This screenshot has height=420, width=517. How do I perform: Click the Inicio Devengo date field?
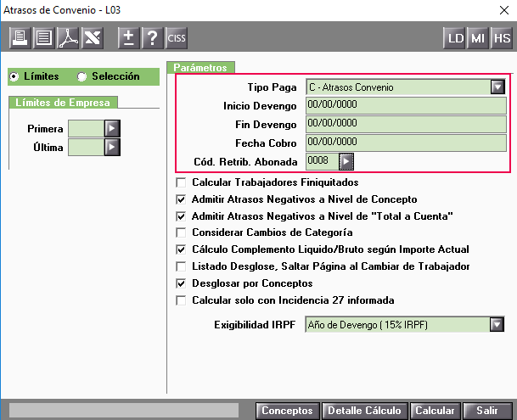[406, 105]
